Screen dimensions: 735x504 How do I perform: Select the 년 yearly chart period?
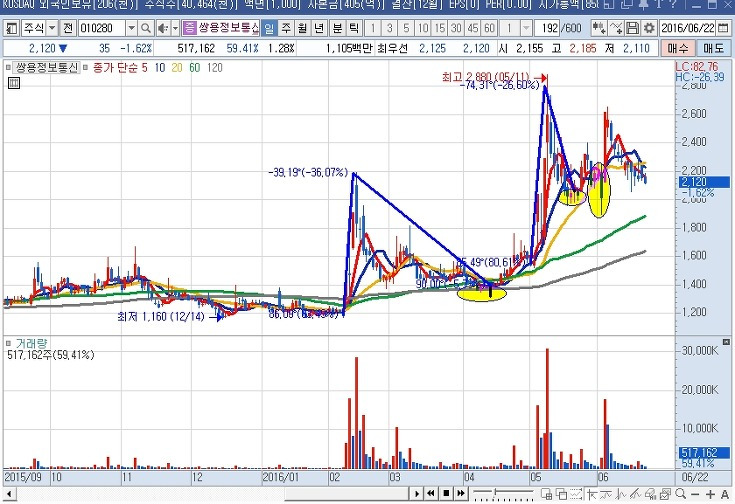(x=319, y=29)
